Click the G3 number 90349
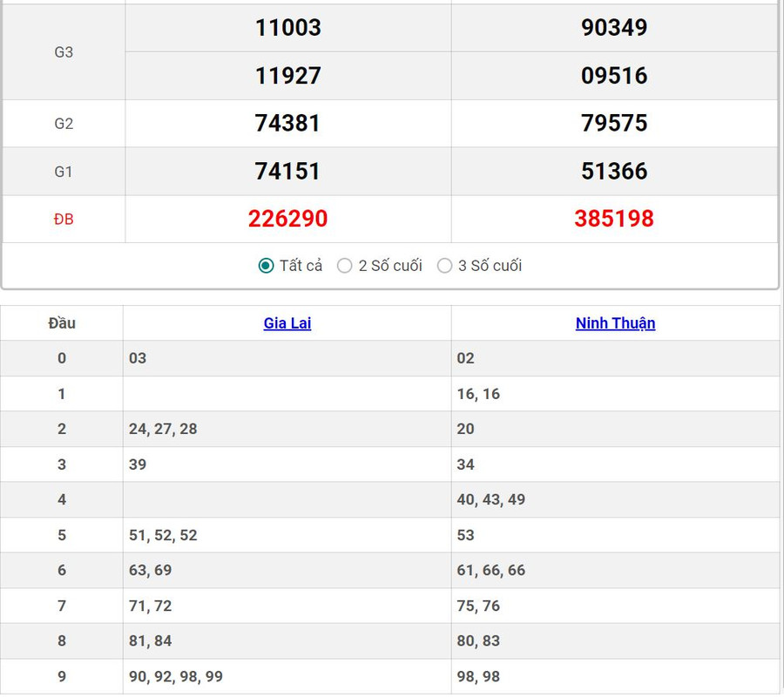This screenshot has height=698, width=784. 614,28
